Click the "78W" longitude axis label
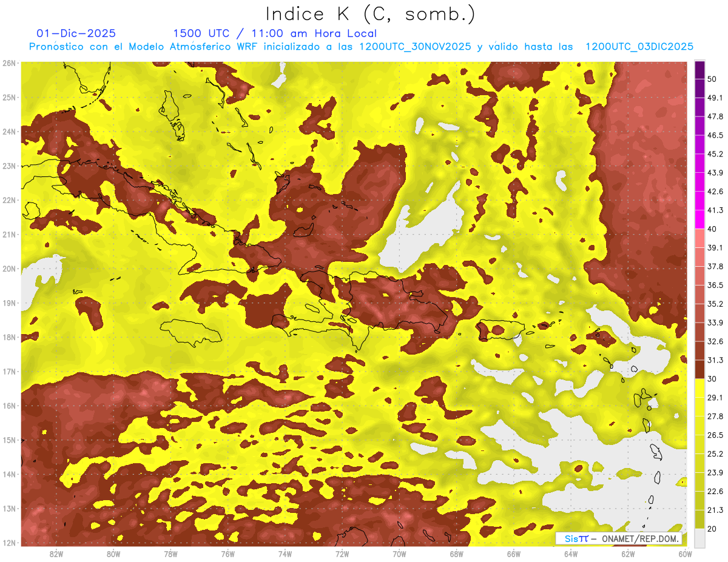The height and width of the screenshot is (562, 728). tap(170, 554)
